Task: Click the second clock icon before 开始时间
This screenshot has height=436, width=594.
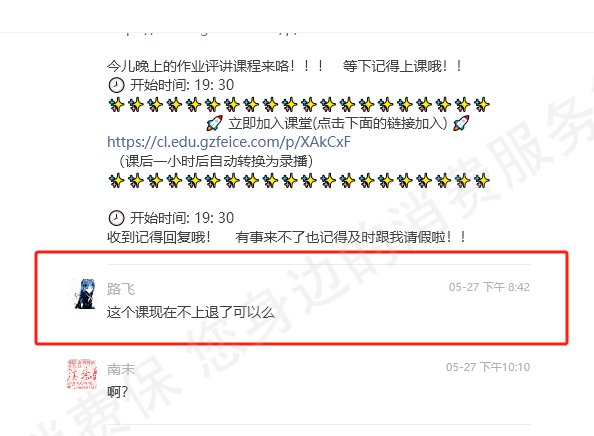Action: [116, 218]
